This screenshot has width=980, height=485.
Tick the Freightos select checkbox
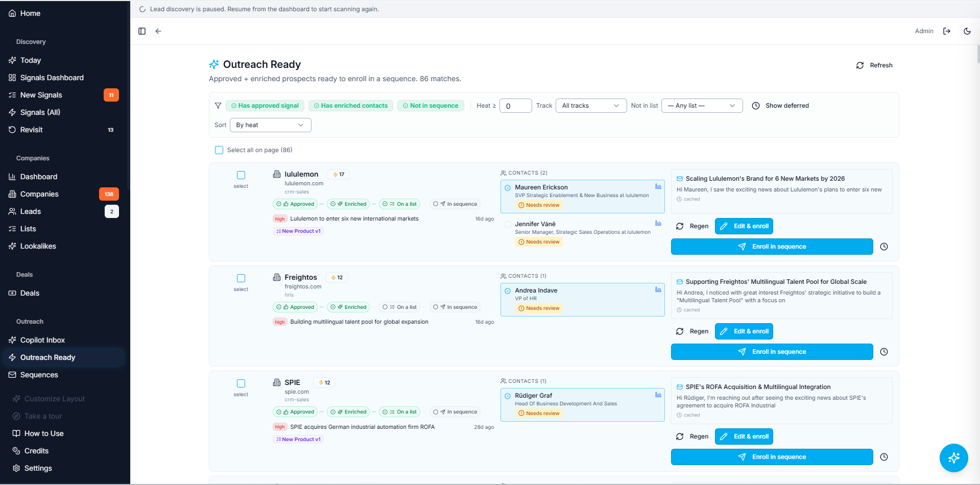click(x=241, y=278)
